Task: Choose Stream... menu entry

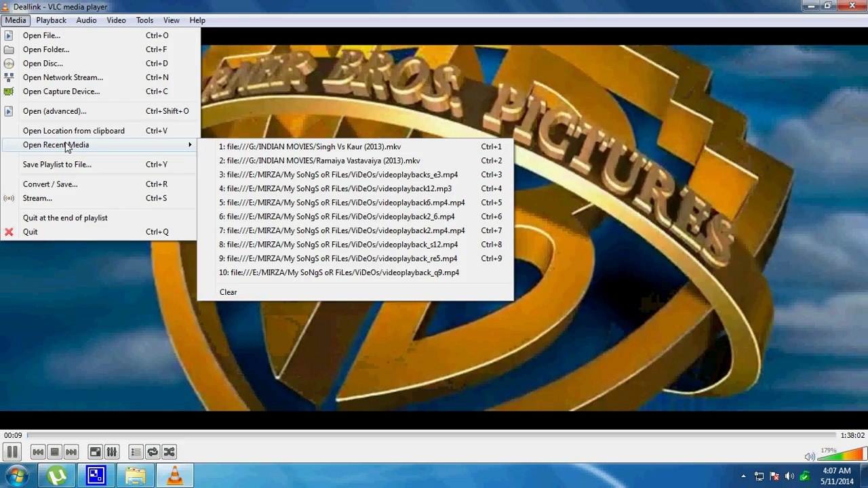Action: [99, 199]
